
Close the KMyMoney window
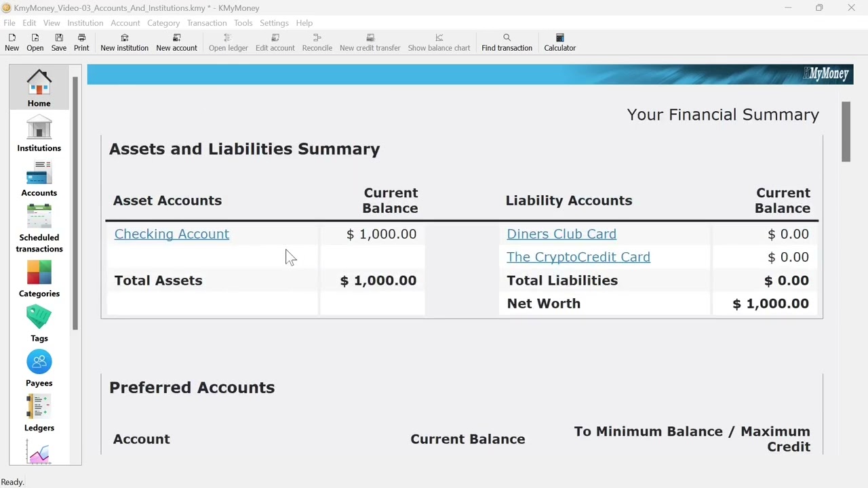(x=851, y=8)
